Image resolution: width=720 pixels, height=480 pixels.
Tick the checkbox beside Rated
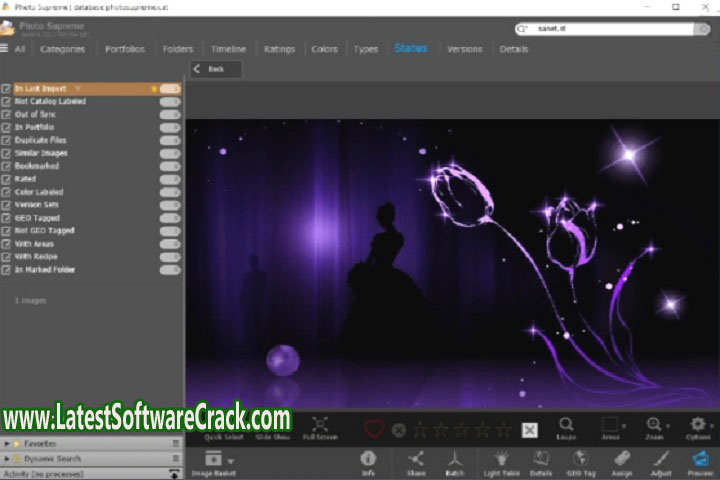pyautogui.click(x=6, y=179)
